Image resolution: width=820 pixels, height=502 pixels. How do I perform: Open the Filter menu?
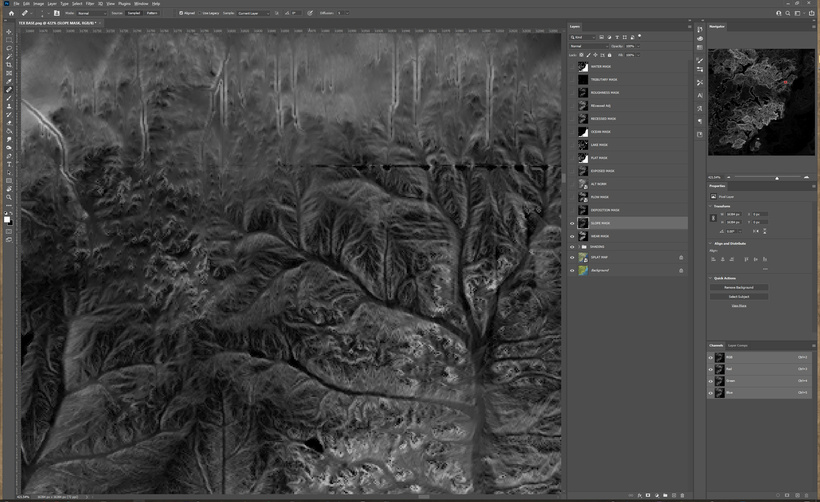pos(91,4)
